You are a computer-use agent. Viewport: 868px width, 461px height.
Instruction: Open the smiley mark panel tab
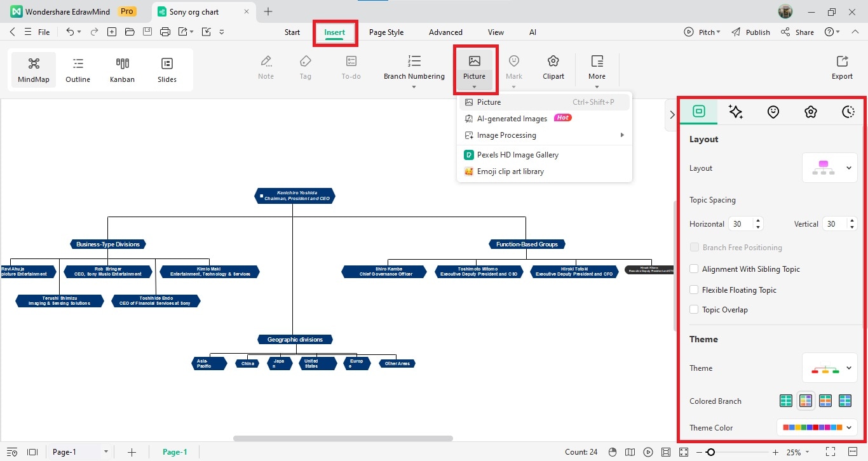773,112
